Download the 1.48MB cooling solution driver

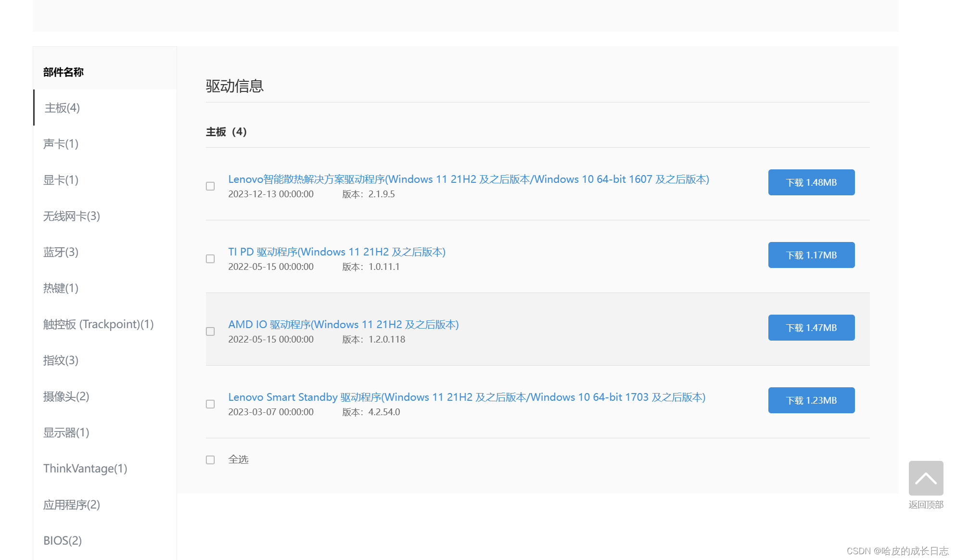point(811,182)
